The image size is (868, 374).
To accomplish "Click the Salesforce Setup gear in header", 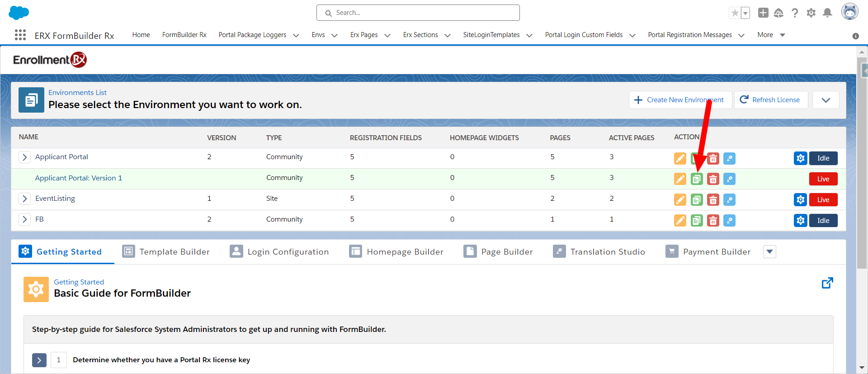I will tap(811, 13).
